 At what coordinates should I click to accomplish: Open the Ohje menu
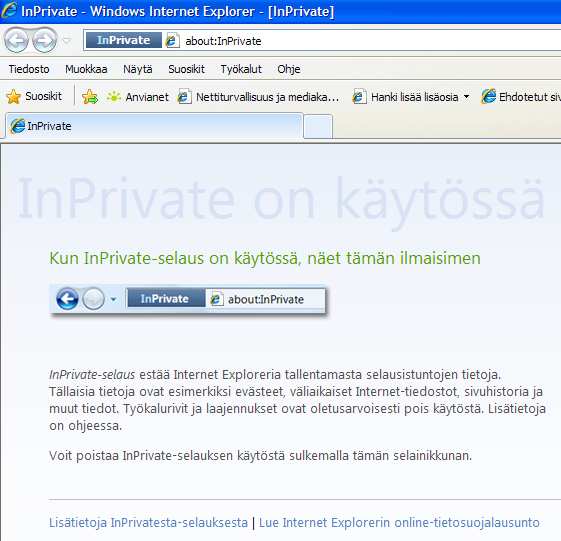(x=289, y=69)
